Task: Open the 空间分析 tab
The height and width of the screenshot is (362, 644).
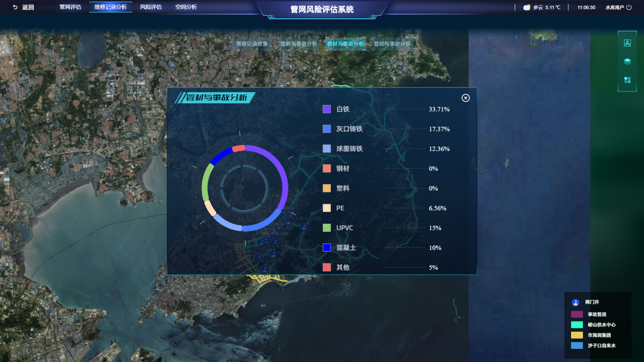Action: [186, 7]
